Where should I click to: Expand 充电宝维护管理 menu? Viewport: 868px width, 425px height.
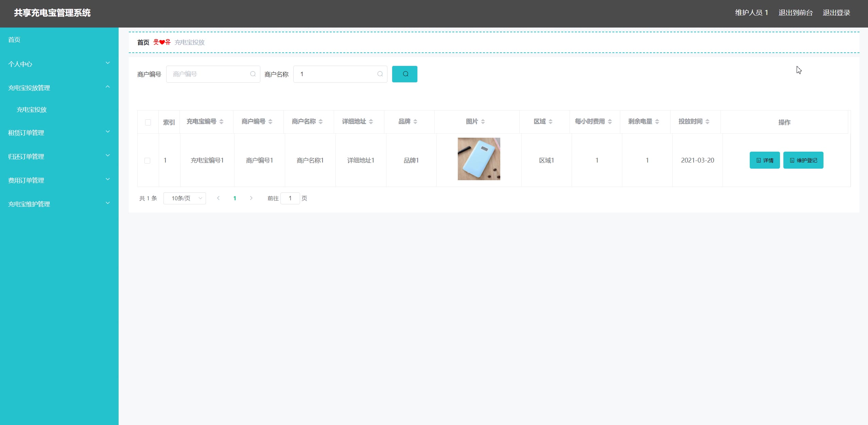(x=59, y=204)
